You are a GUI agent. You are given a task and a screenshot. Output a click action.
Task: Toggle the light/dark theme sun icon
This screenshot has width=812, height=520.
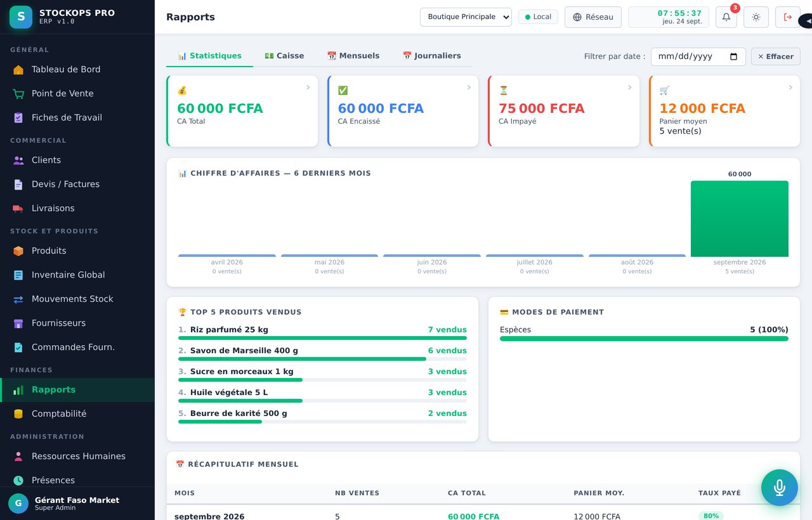coord(756,17)
